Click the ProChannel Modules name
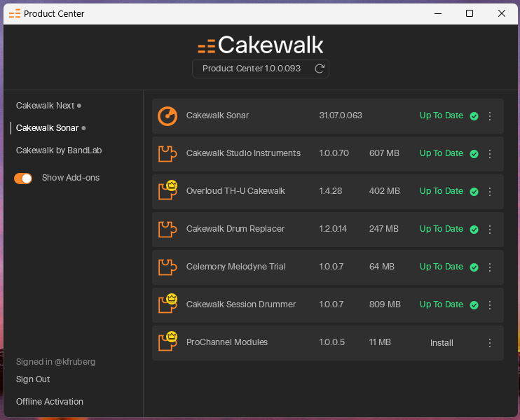The height and width of the screenshot is (420, 520). pyautogui.click(x=227, y=342)
